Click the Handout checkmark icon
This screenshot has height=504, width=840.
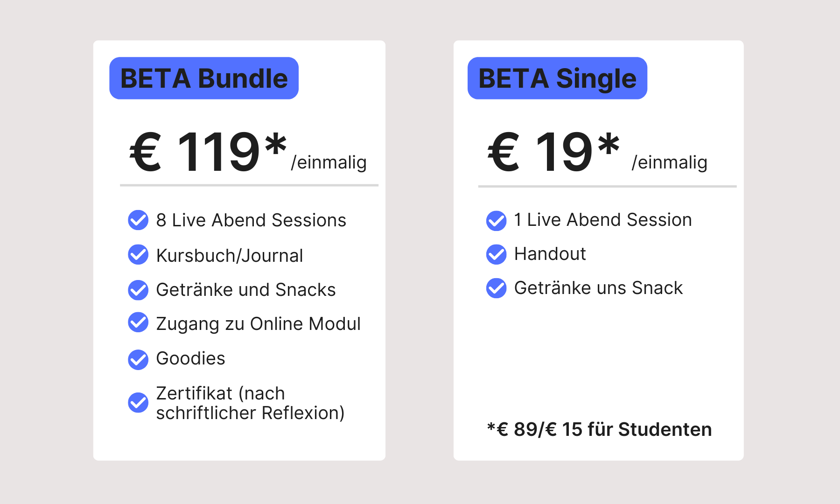tap(497, 254)
